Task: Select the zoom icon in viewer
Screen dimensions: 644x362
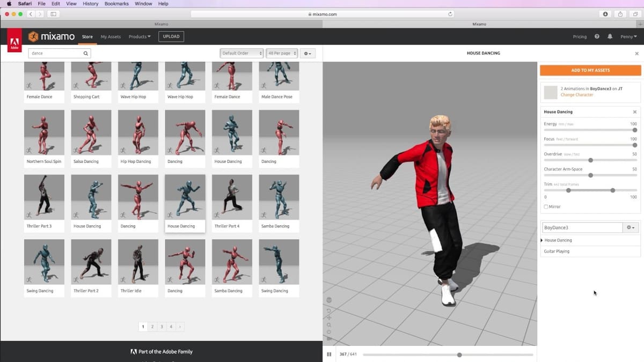Action: 329,324
